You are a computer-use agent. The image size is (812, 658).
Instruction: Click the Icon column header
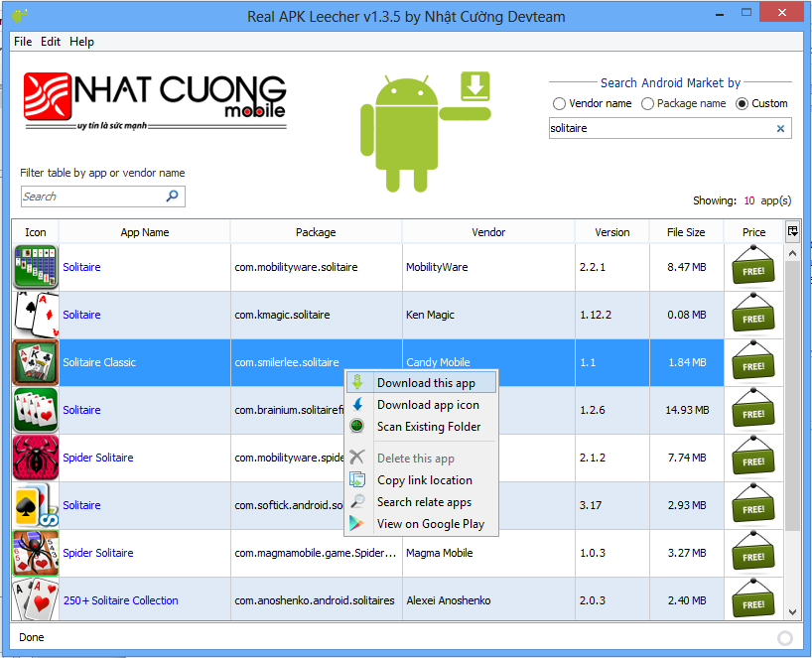(35, 232)
